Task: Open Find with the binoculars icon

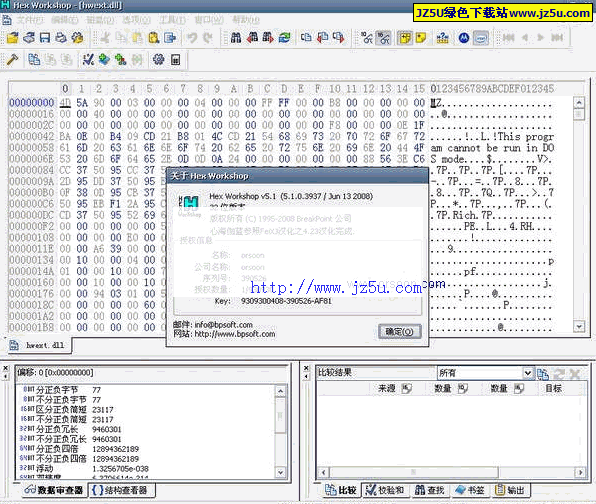Action: [236, 38]
